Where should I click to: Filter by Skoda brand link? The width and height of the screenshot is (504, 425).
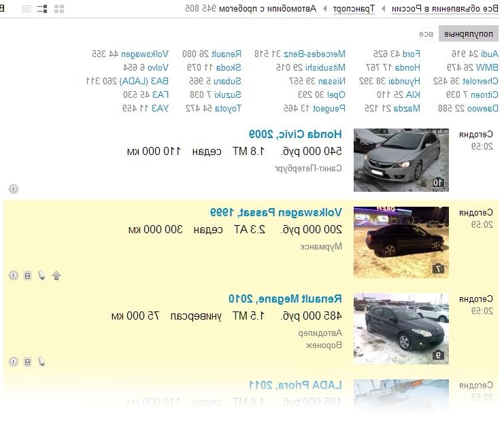coord(229,67)
